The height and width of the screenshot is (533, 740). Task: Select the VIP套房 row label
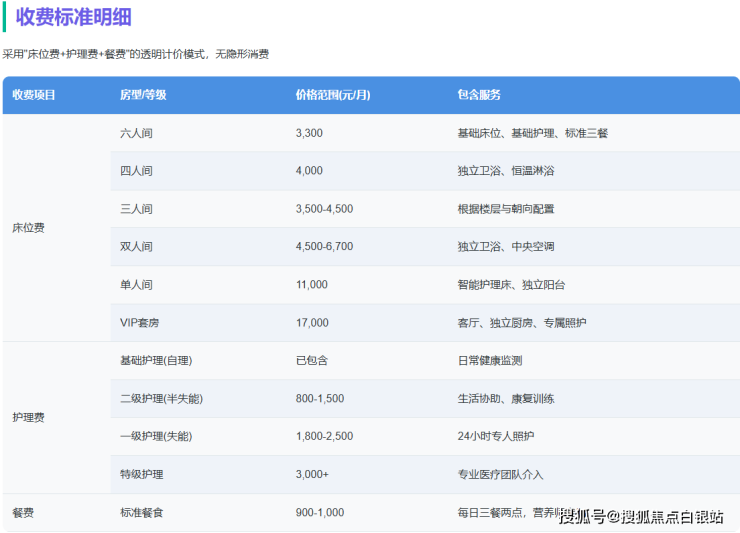(x=140, y=323)
